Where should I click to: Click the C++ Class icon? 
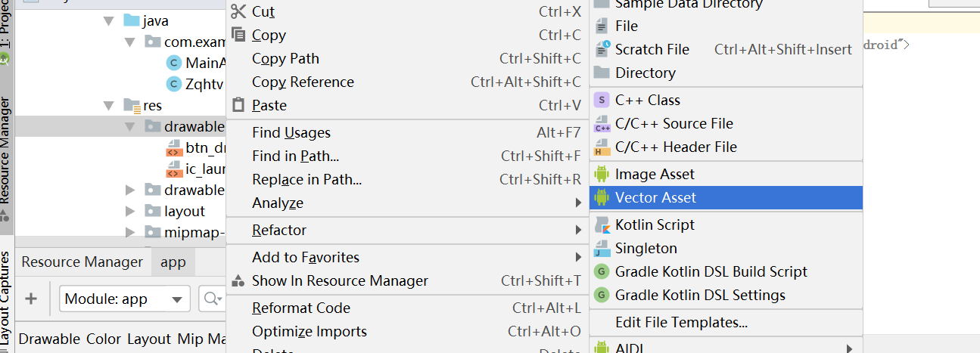(x=602, y=100)
